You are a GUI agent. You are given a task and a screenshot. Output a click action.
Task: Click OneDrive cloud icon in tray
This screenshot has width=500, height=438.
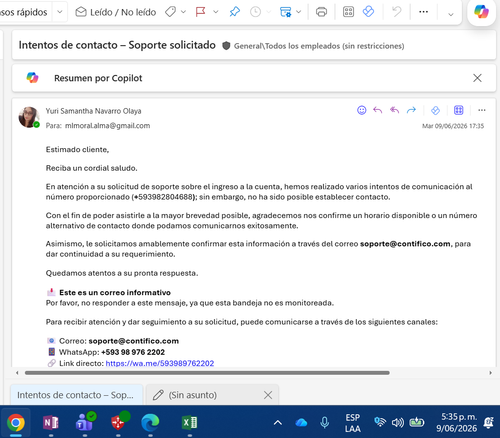301,423
